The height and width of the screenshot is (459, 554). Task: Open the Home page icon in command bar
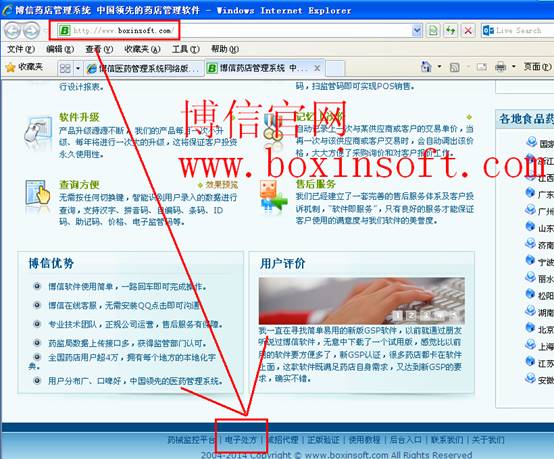click(x=426, y=67)
